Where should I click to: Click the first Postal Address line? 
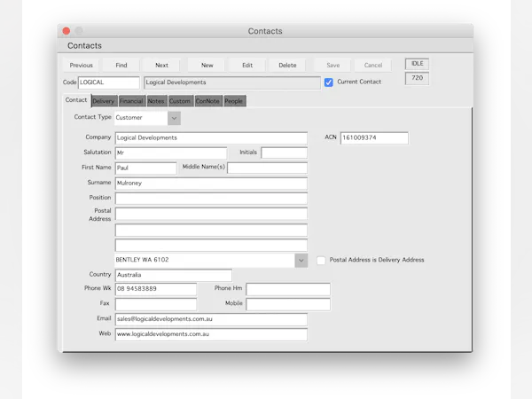click(x=211, y=214)
